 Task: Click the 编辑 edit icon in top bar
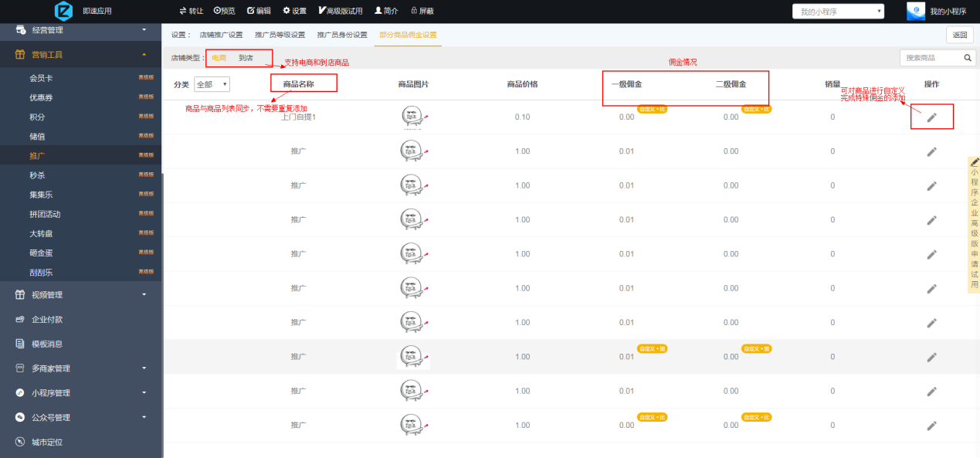click(251, 11)
